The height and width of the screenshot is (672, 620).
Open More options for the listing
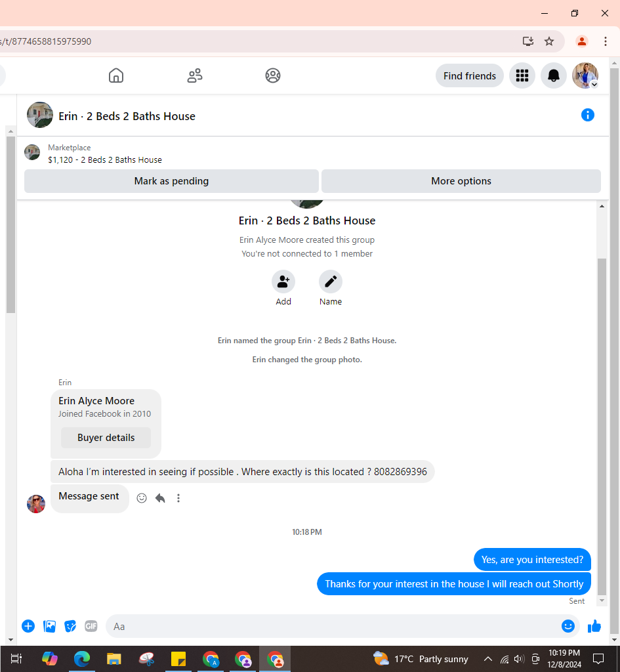[461, 181]
